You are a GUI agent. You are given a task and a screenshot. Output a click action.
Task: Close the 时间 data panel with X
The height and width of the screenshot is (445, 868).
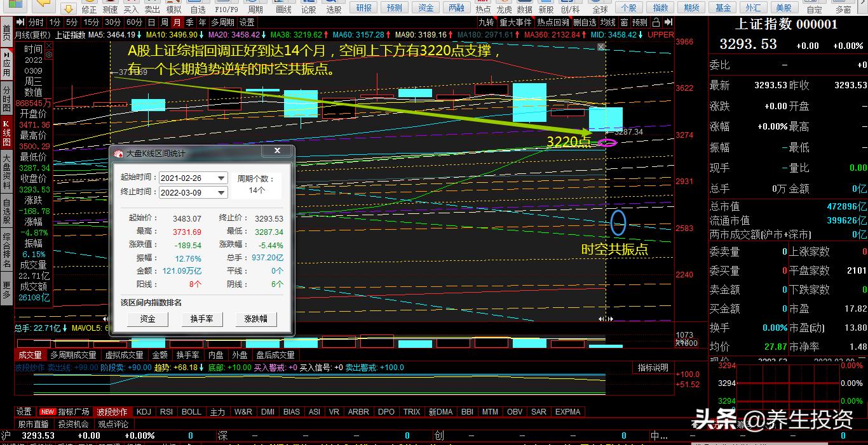click(50, 46)
